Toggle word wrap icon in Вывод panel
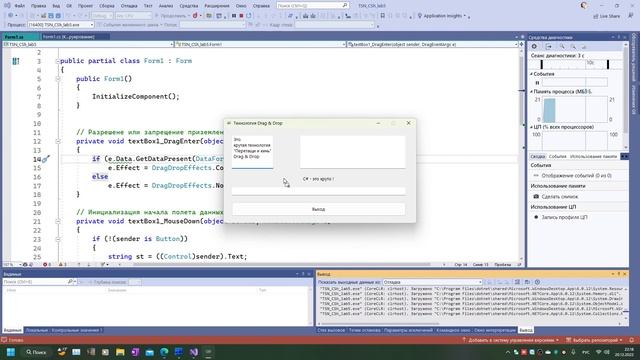The width and height of the screenshot is (640, 360). pos(527,282)
